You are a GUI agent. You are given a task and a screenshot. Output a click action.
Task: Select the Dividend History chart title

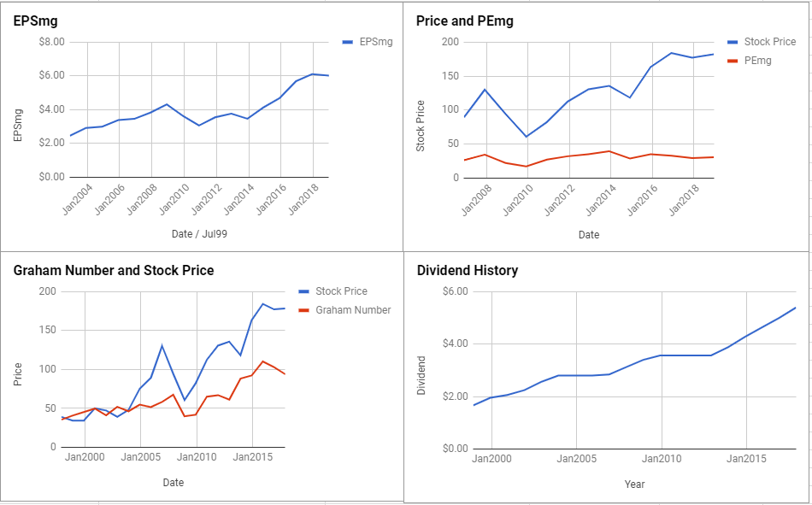pos(467,270)
